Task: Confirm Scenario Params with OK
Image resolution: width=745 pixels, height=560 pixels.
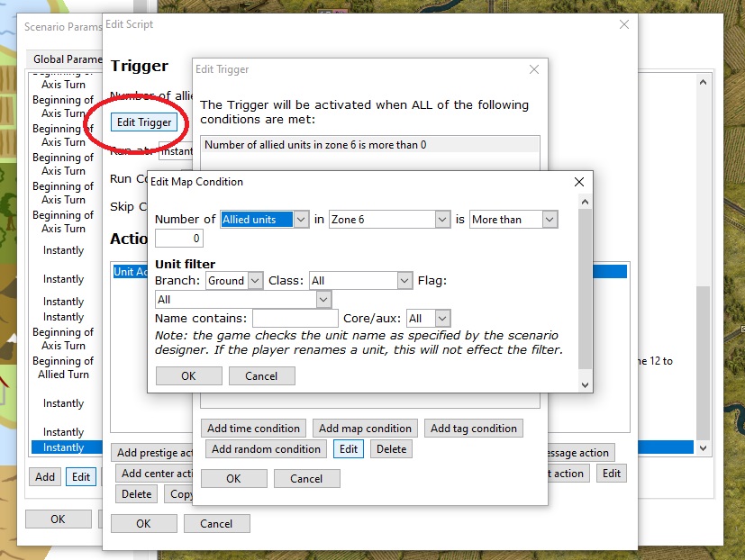Action: 58,519
